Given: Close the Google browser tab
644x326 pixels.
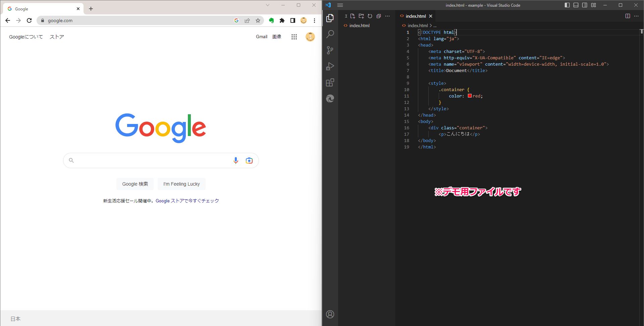Looking at the screenshot, I should (78, 9).
